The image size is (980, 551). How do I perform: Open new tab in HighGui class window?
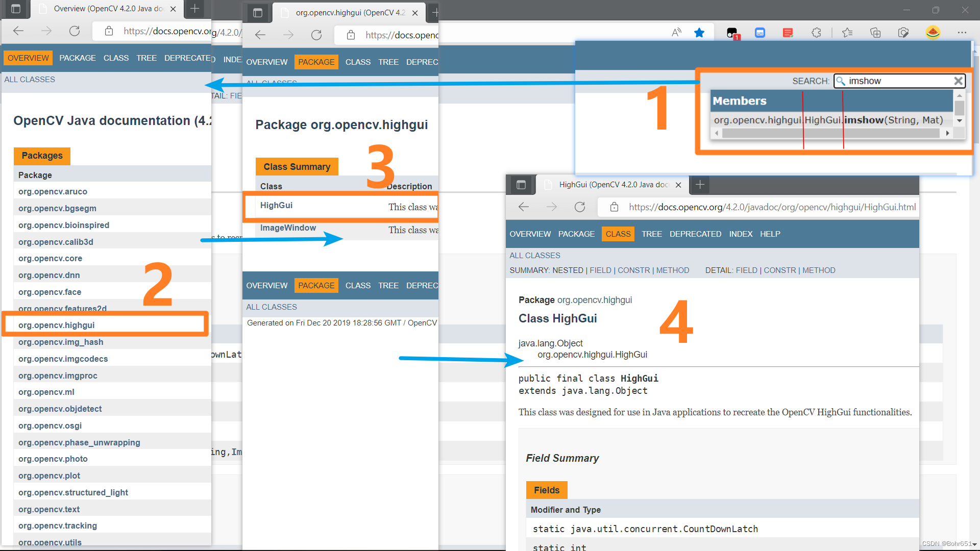pos(700,185)
